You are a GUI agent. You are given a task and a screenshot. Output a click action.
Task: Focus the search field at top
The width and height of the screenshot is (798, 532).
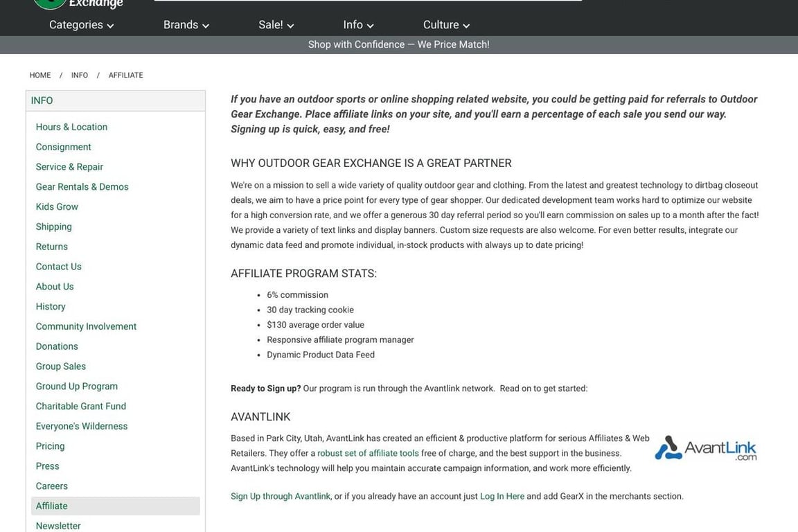(367, 1)
